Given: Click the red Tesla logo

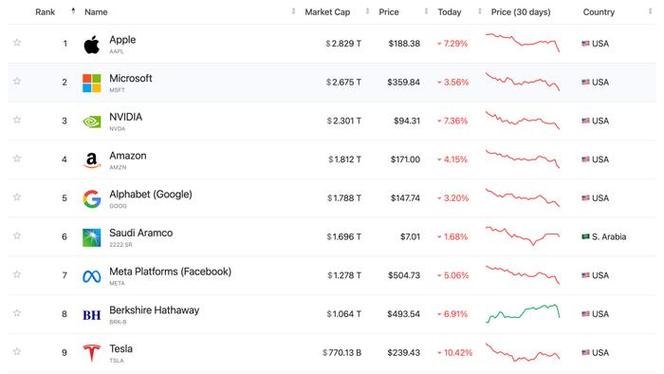Looking at the screenshot, I should click(x=91, y=353).
